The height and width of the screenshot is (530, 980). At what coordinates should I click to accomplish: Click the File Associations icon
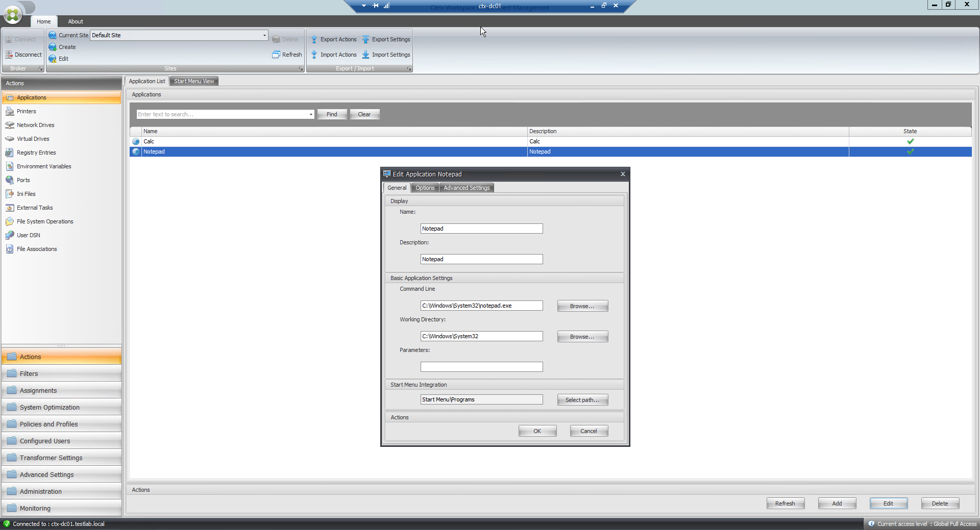pos(10,249)
